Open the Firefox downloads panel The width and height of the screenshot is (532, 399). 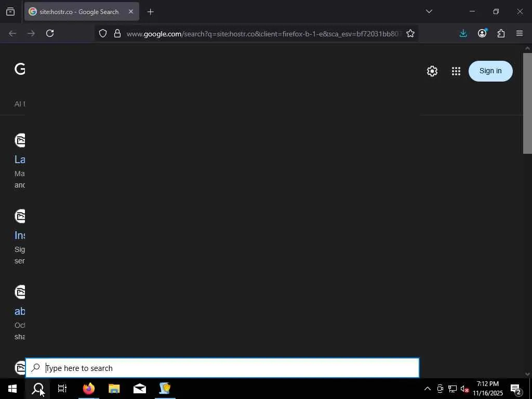(463, 33)
